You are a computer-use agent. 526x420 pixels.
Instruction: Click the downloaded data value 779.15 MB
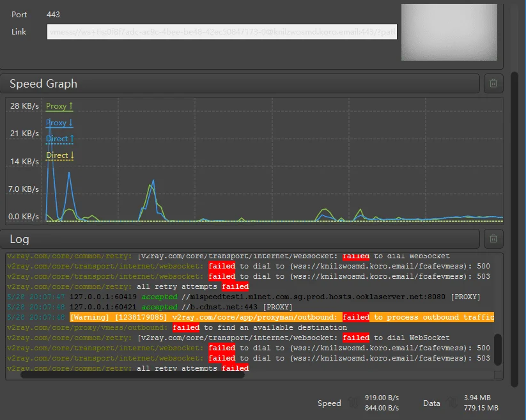coord(481,408)
